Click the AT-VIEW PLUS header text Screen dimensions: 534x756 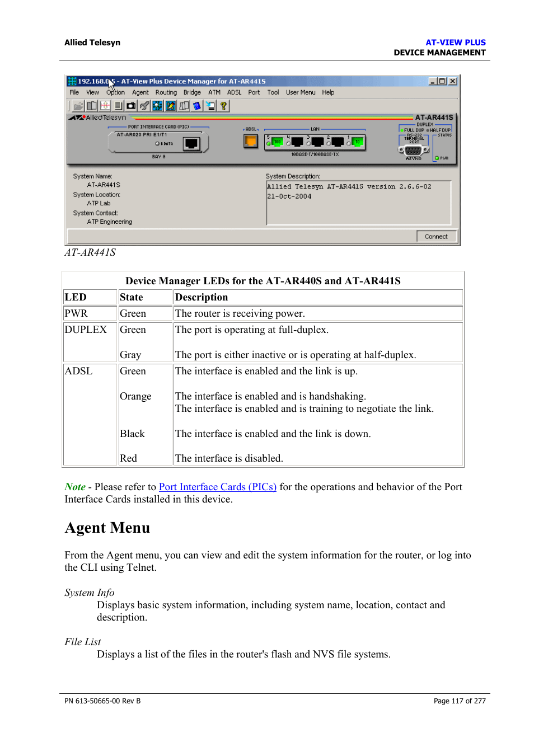pos(456,43)
